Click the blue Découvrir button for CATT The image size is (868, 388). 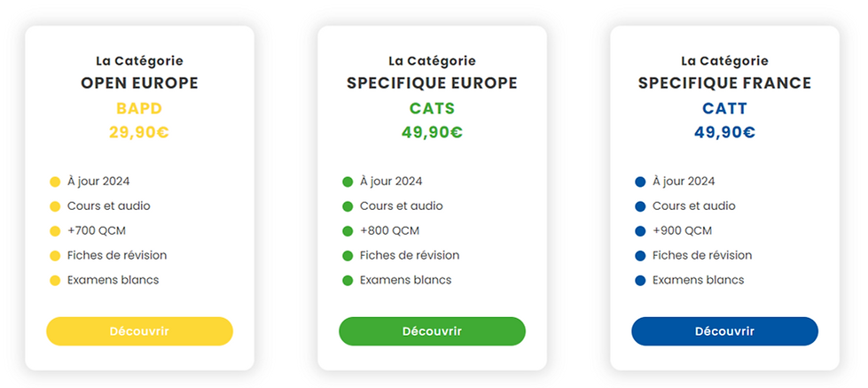click(724, 331)
